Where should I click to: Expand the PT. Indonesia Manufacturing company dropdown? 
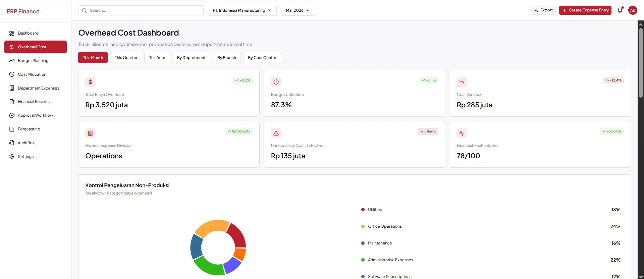(x=242, y=10)
